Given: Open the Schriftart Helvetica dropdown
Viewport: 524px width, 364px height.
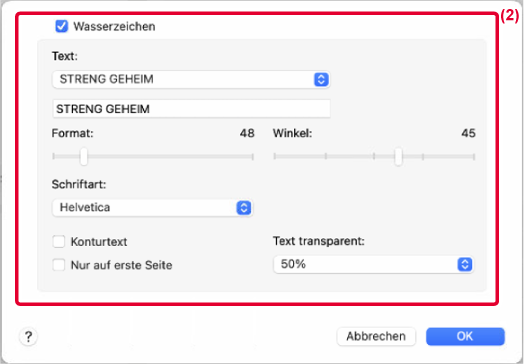Looking at the screenshot, I should (x=152, y=208).
